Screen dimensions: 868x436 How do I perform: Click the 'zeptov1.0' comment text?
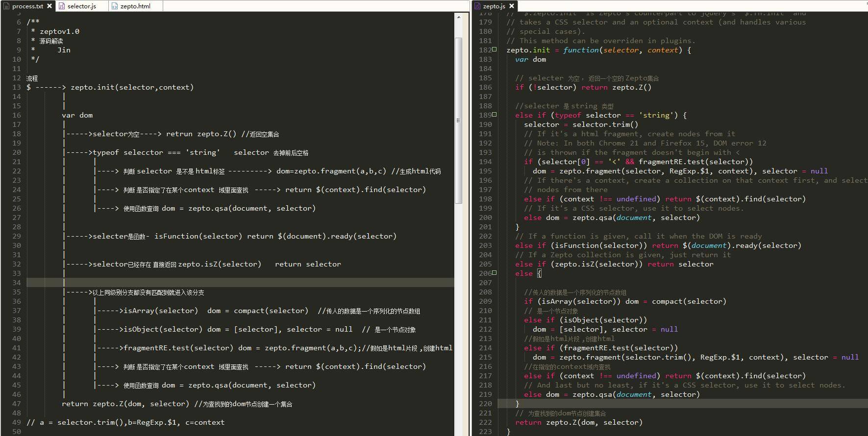click(59, 31)
